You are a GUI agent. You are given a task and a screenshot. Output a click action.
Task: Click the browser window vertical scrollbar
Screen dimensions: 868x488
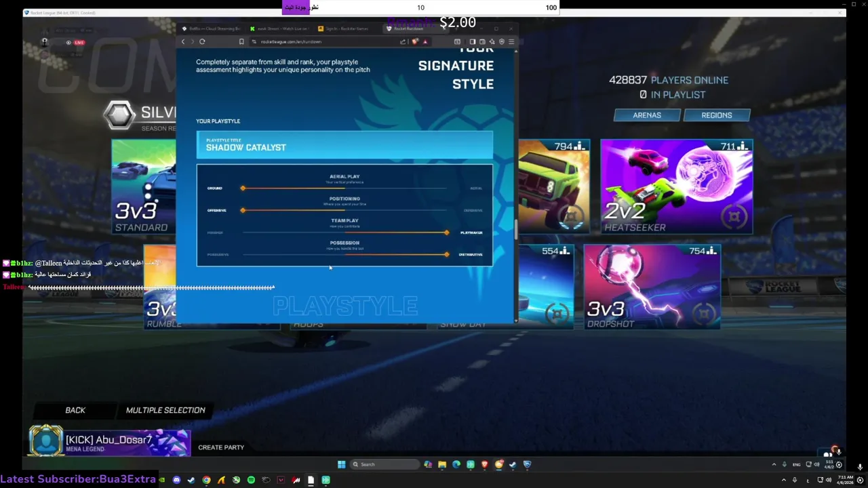click(516, 230)
